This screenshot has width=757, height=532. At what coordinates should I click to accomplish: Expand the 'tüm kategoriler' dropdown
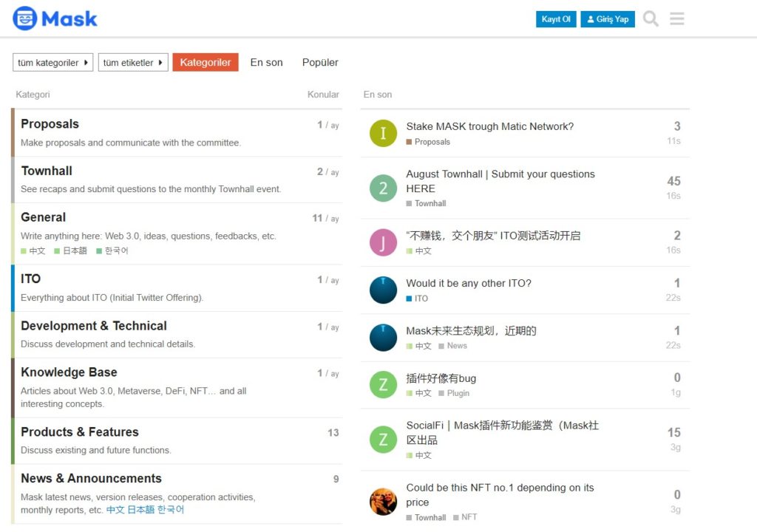pos(52,62)
